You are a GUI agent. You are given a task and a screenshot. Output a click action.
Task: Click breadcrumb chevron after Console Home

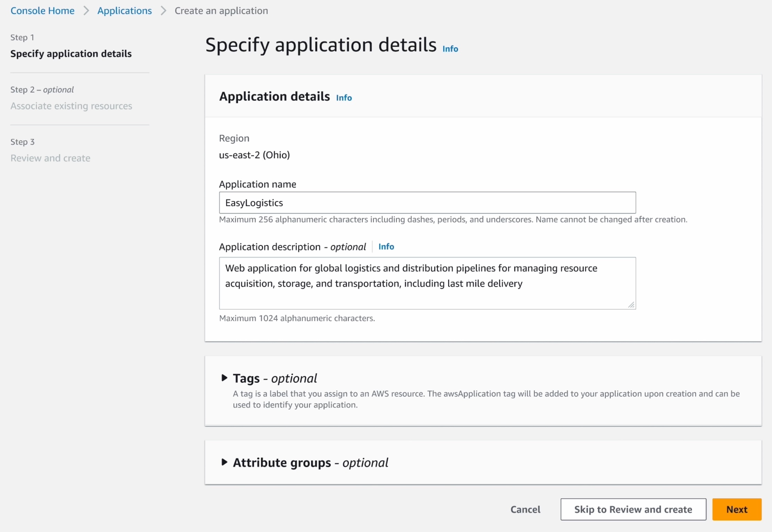tap(86, 11)
